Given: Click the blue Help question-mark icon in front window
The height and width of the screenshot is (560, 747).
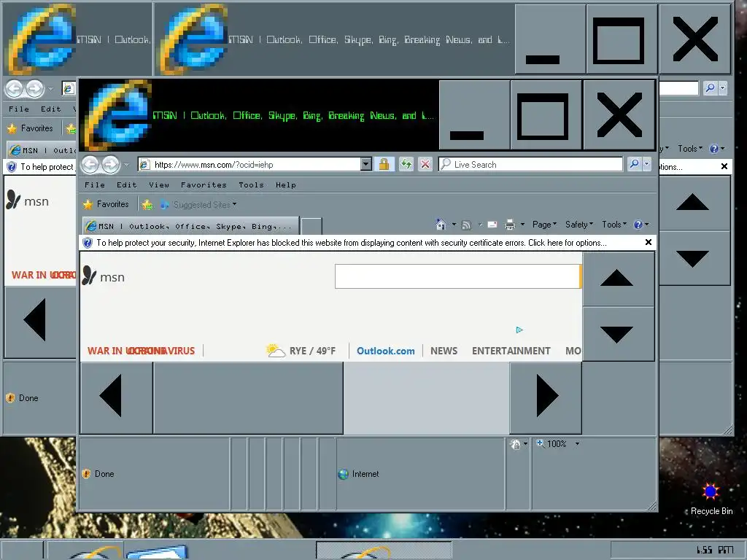Looking at the screenshot, I should (x=638, y=225).
